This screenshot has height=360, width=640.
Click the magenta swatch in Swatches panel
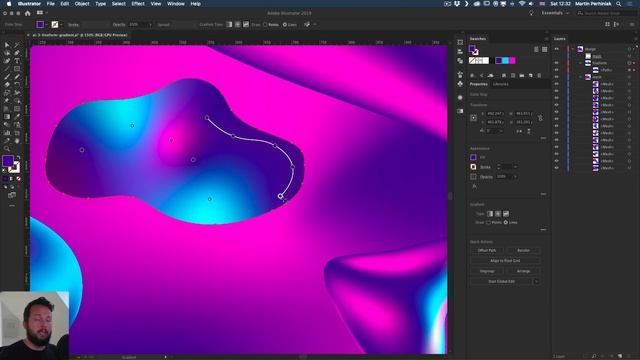tap(512, 60)
